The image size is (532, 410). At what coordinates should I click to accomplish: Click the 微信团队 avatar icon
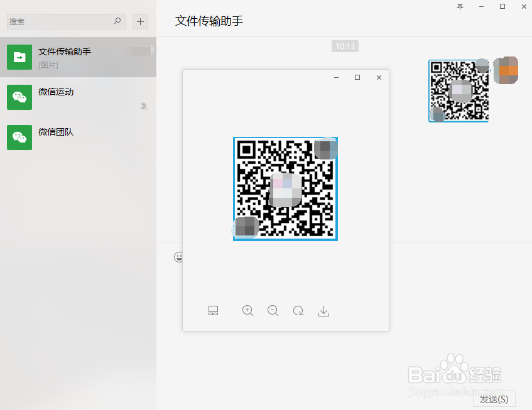[x=19, y=138]
